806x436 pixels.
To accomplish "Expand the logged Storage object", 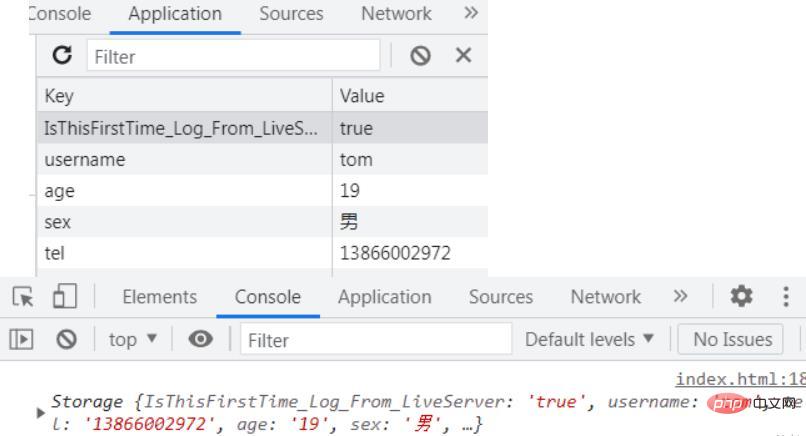I will coord(41,412).
